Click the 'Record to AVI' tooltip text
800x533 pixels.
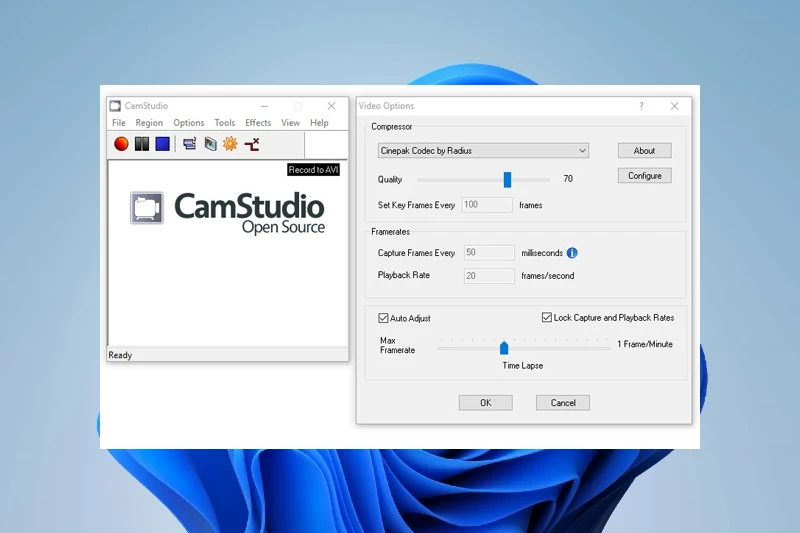(x=313, y=170)
